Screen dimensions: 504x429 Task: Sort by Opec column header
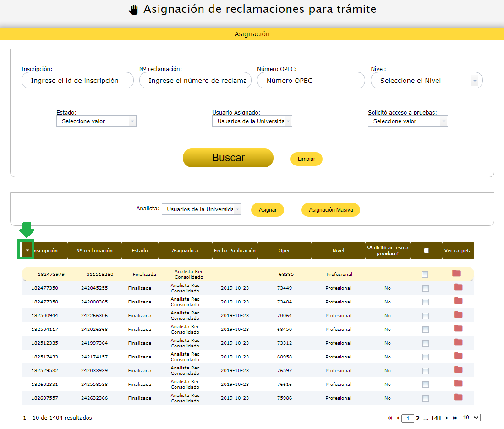(x=284, y=251)
